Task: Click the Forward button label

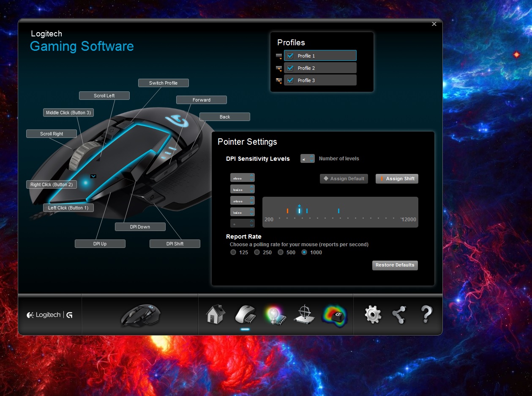Action: 202,100
